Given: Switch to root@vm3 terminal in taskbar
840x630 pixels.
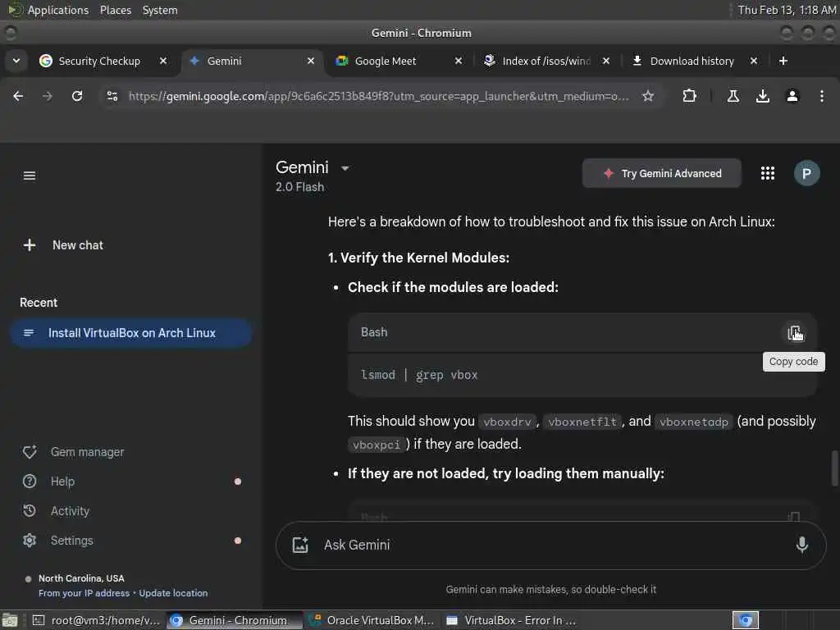Looking at the screenshot, I should (x=97, y=620).
